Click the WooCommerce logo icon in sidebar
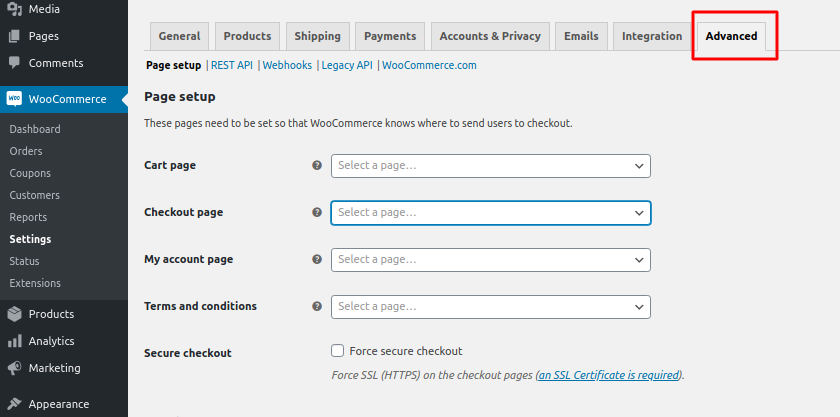 coord(15,99)
